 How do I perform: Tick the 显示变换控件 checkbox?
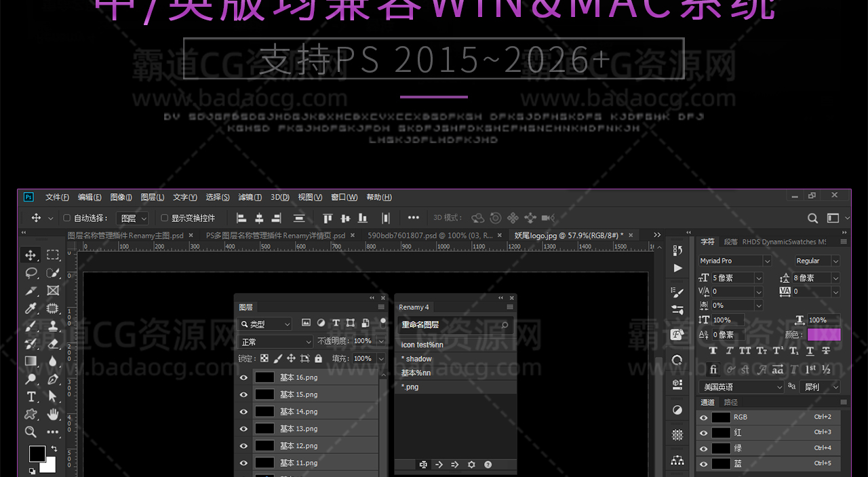pyautogui.click(x=164, y=218)
